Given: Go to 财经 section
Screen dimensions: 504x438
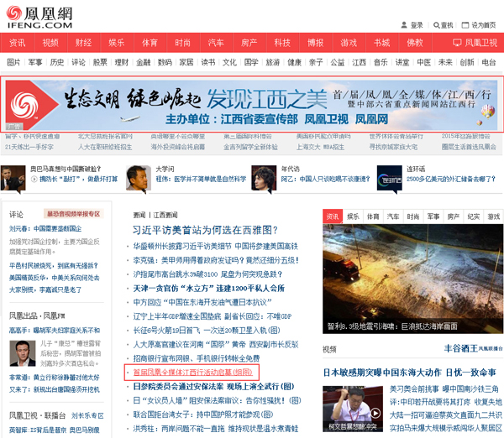Looking at the screenshot, I should (83, 43).
